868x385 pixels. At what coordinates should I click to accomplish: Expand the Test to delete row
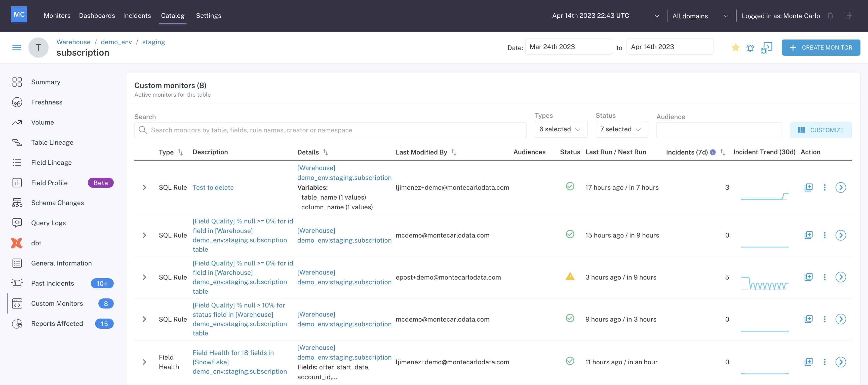tap(144, 187)
